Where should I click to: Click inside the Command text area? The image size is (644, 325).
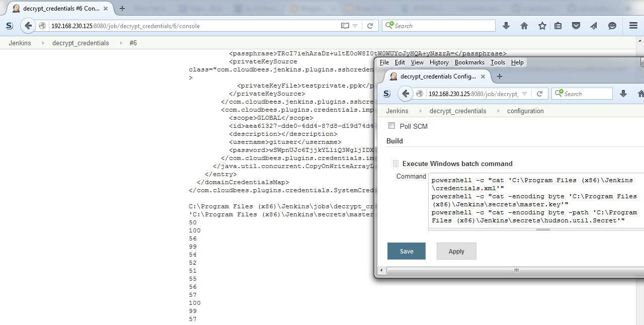[533, 201]
